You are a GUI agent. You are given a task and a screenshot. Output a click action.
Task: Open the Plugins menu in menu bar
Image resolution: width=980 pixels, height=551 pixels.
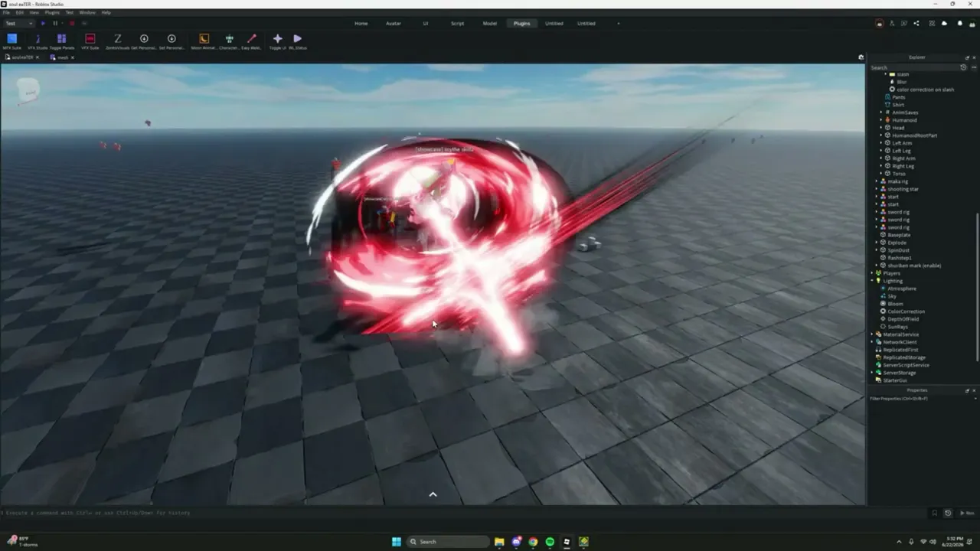[52, 12]
